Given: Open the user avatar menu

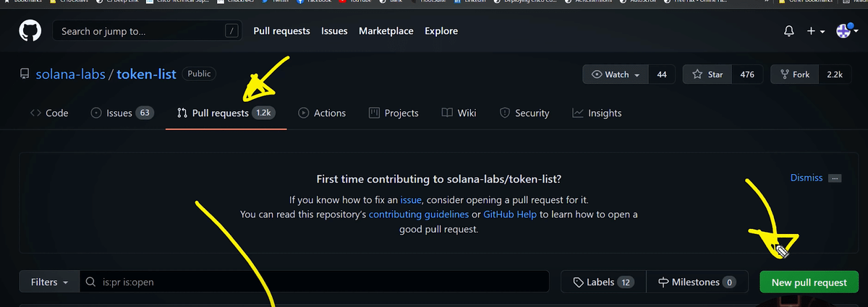Looking at the screenshot, I should click(846, 32).
